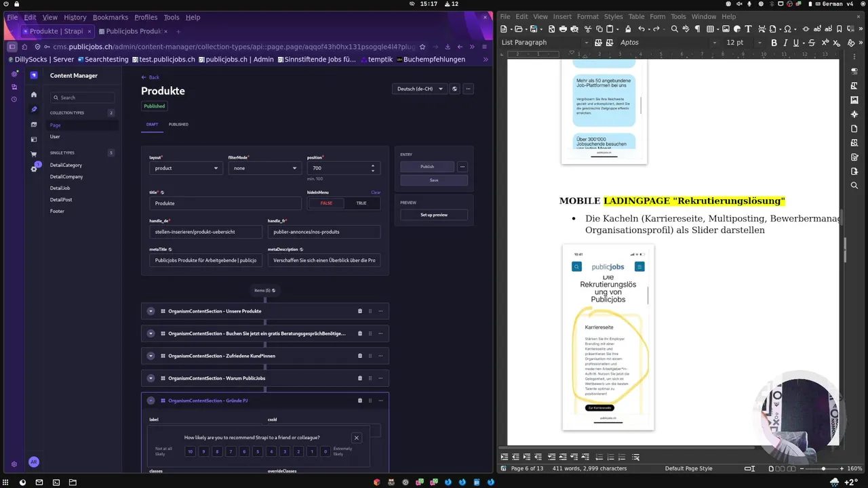Click Back link above Produkte
The image size is (868, 488).
151,77
